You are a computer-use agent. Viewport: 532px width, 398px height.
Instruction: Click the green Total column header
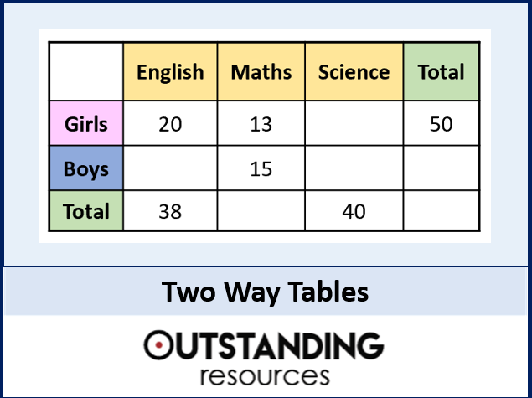pyautogui.click(x=442, y=71)
